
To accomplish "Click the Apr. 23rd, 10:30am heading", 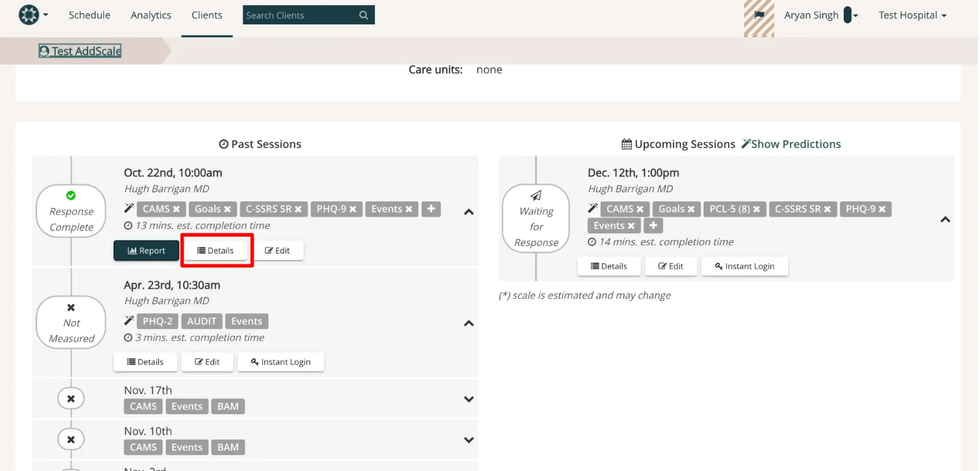I will 172,285.
